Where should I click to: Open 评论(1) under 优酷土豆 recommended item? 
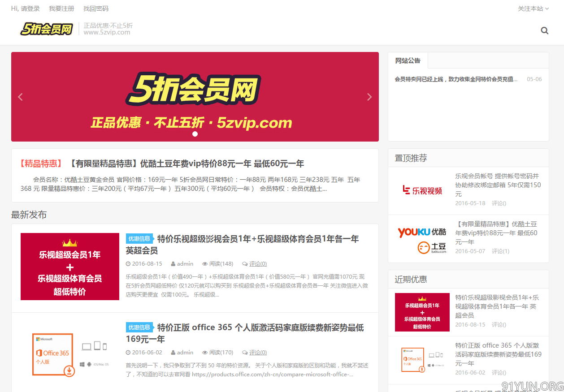click(x=500, y=251)
